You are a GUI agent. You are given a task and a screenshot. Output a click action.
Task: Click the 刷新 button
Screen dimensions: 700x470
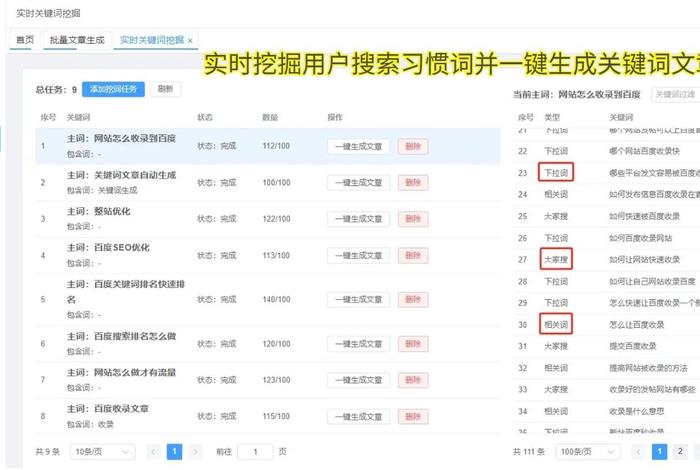[x=165, y=89]
